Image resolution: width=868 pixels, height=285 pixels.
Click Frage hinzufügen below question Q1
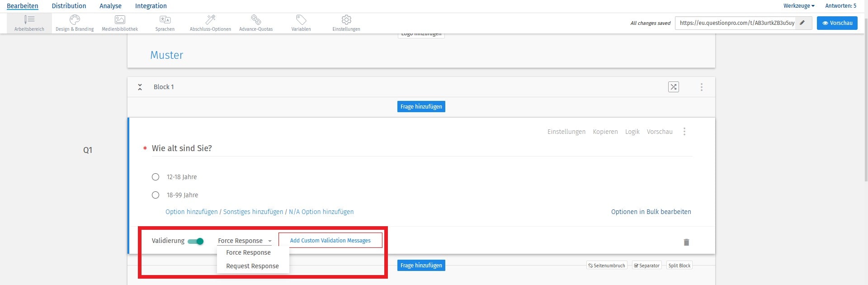pos(421,266)
